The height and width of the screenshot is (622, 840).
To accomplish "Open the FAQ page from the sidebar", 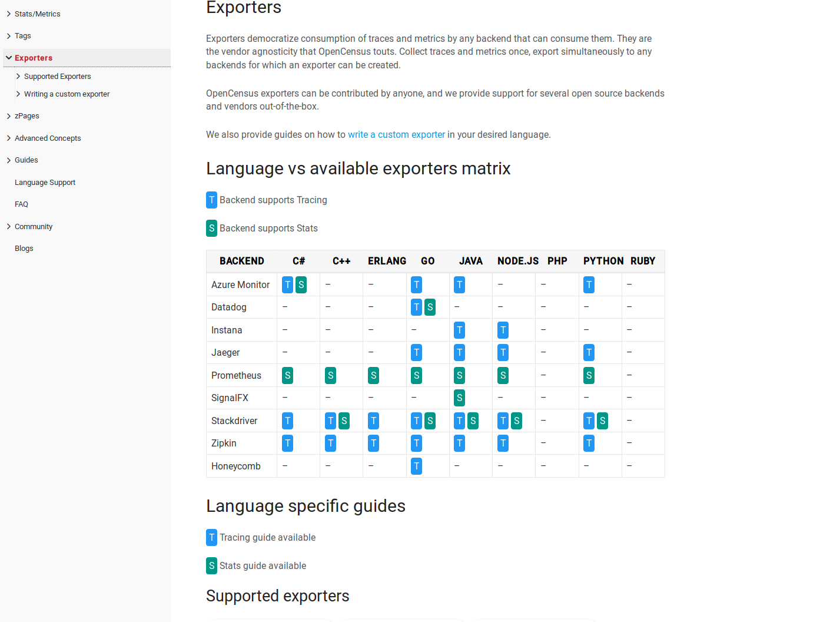I will pos(21,204).
